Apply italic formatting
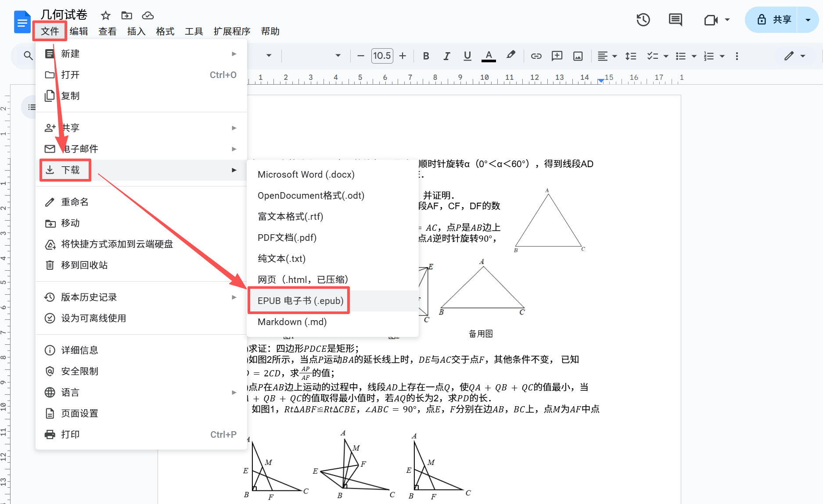This screenshot has height=504, width=823. (x=446, y=56)
